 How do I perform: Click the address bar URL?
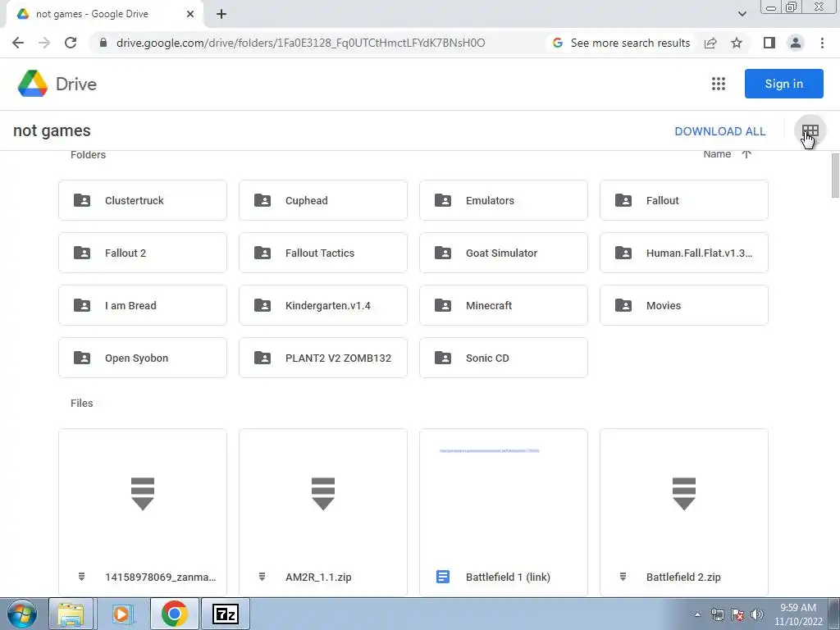pyautogui.click(x=300, y=43)
